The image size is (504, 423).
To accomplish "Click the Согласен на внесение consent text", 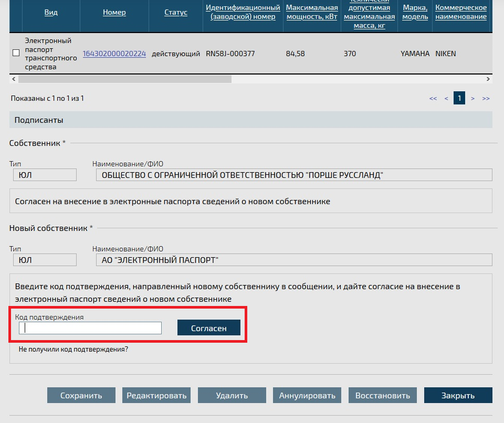I will (172, 201).
